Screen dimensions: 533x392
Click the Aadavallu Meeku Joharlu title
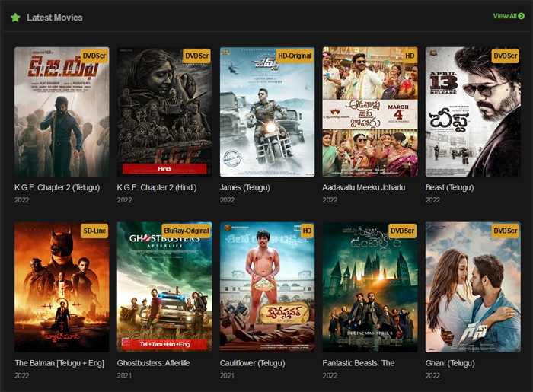coord(364,187)
